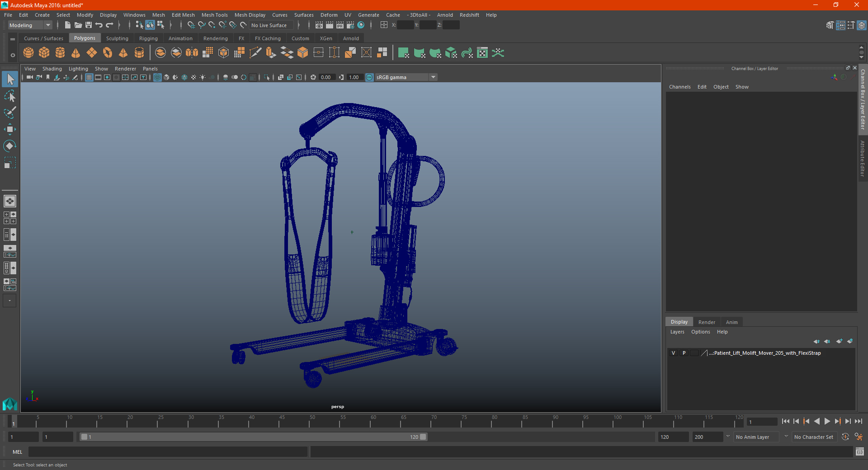Launch the IPR render button
The height and width of the screenshot is (470, 868).
pyautogui.click(x=340, y=25)
